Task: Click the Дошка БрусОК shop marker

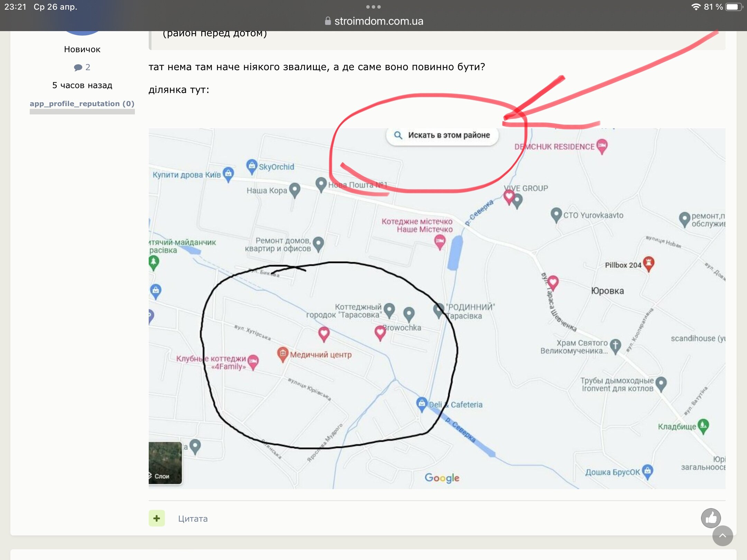Action: click(647, 471)
